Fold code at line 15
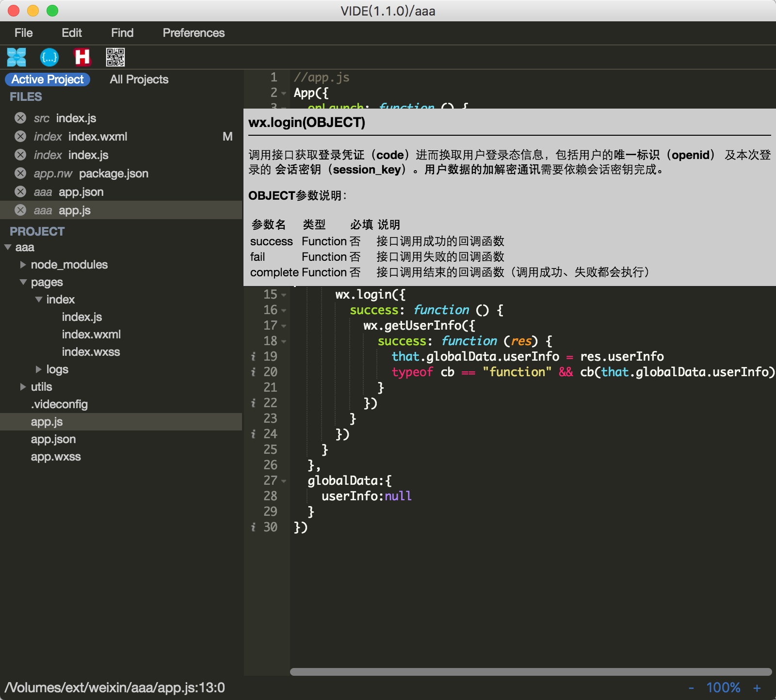Image resolution: width=776 pixels, height=700 pixels. tap(284, 295)
